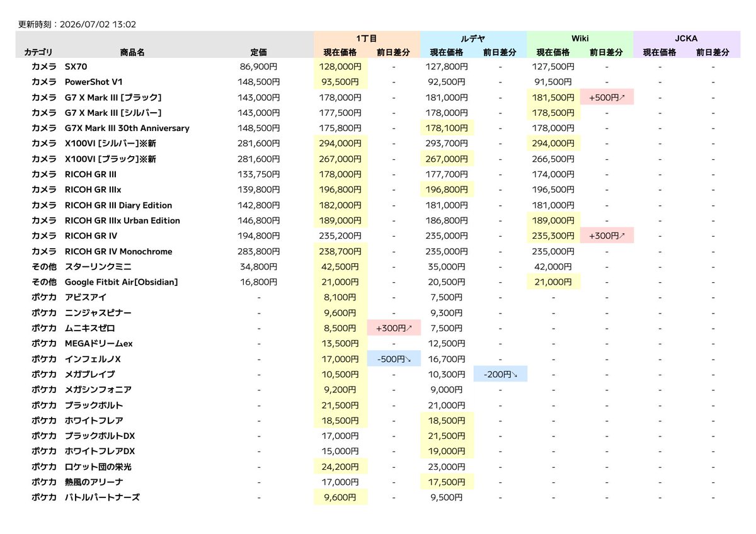Click +300円 difference in RICOH GR IV row
Screen dimensions: 756x534
(607, 236)
